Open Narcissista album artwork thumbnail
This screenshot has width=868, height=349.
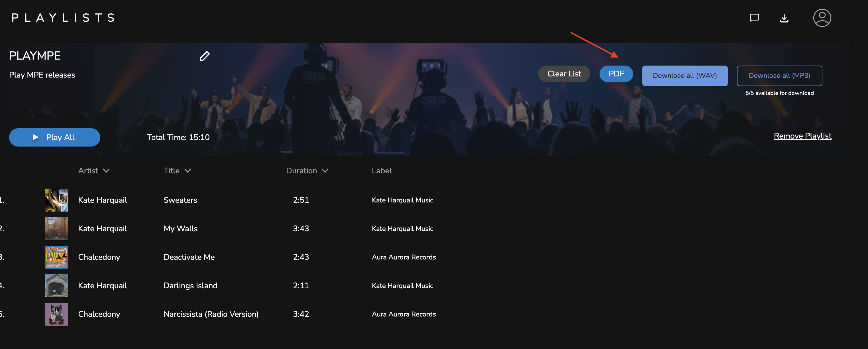pyautogui.click(x=56, y=314)
